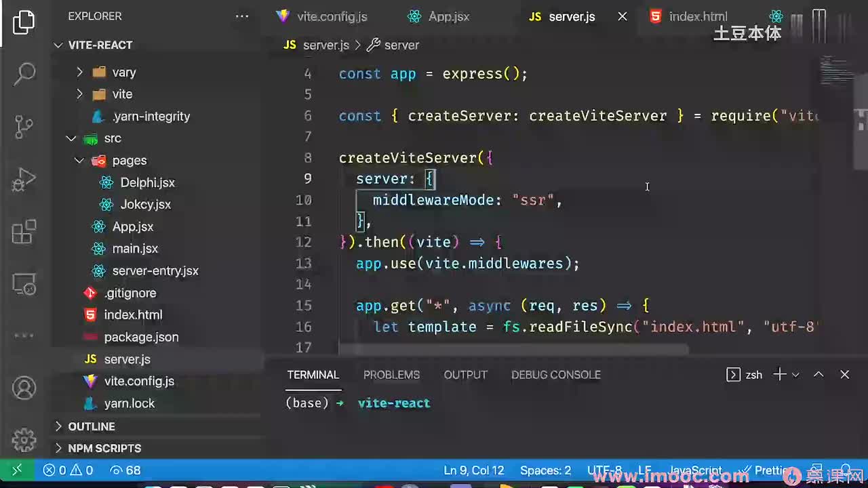
Task: Open the terminal launch profile dropdown arrow
Action: 795,375
